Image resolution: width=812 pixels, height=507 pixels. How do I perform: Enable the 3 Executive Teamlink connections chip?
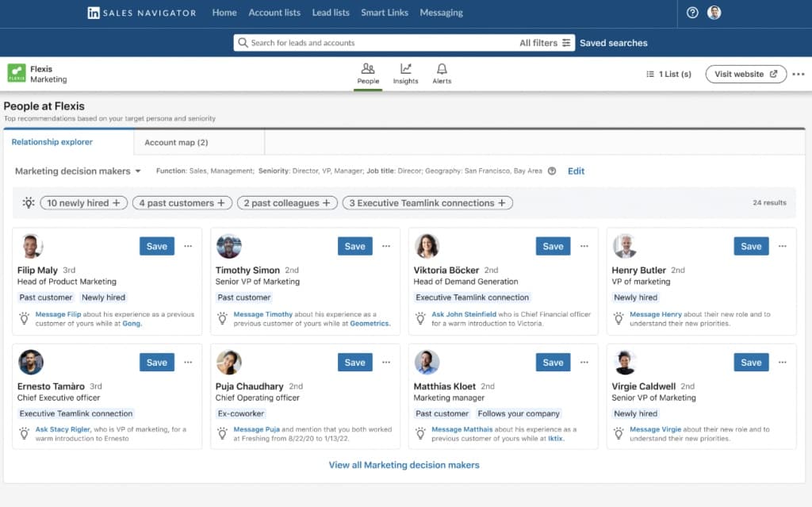[427, 203]
